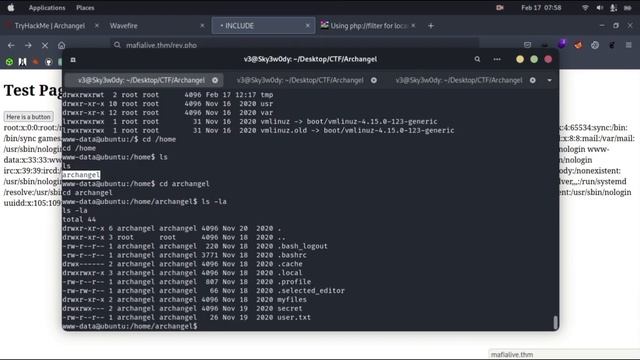Click the orange bookmark bar icon
640x360 pixels.
[36, 62]
